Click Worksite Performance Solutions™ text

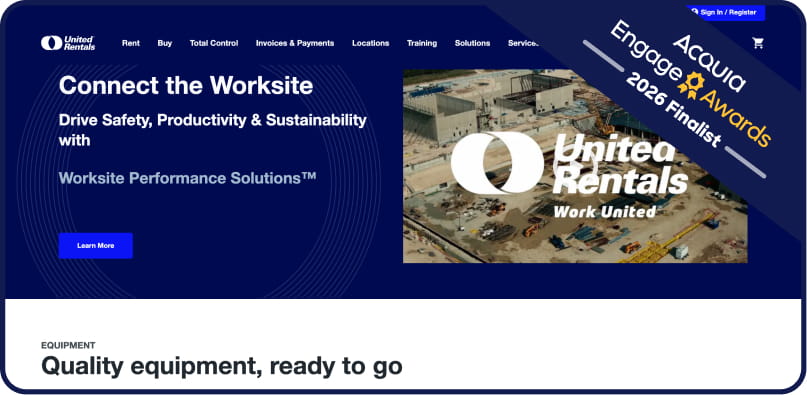coord(187,178)
